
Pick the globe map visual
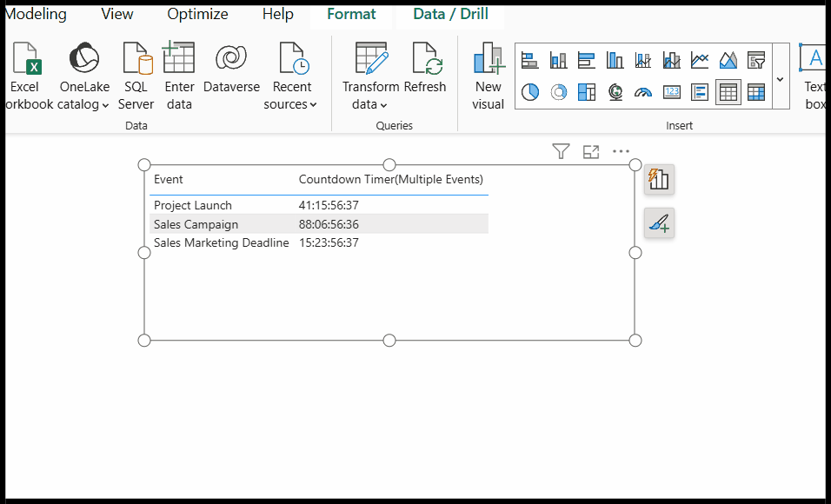(615, 92)
